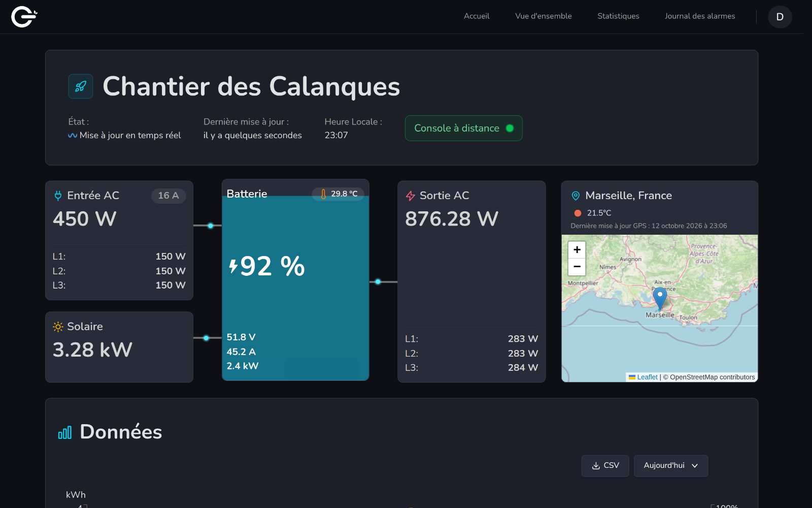
Task: Click the 29.8 °C battery temperature badge
Action: pos(339,194)
